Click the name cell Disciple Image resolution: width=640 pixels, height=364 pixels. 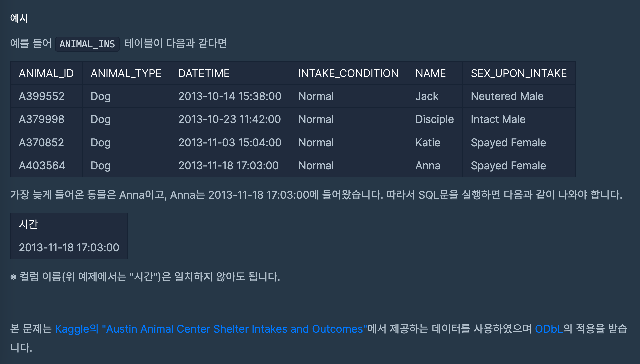click(x=434, y=119)
